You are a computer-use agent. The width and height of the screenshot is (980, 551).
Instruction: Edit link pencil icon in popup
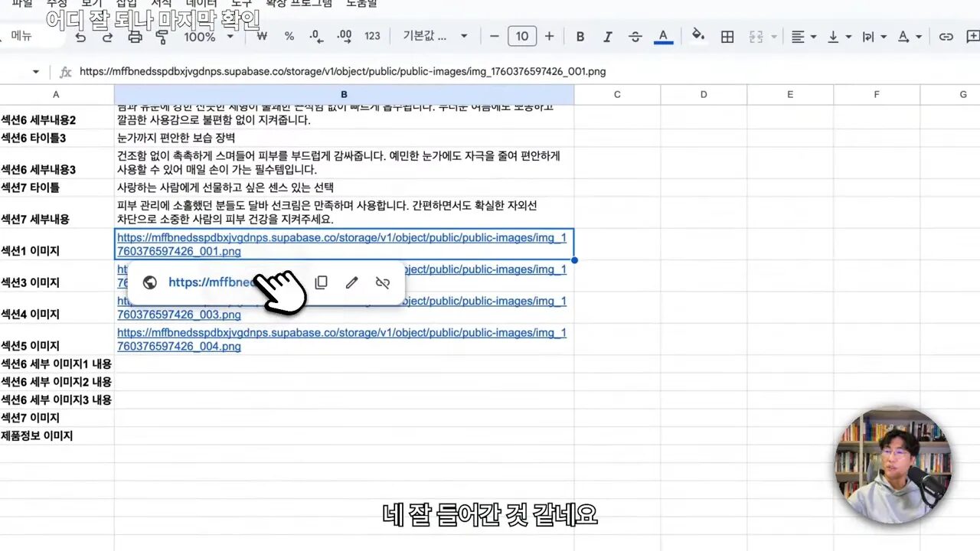click(x=351, y=282)
